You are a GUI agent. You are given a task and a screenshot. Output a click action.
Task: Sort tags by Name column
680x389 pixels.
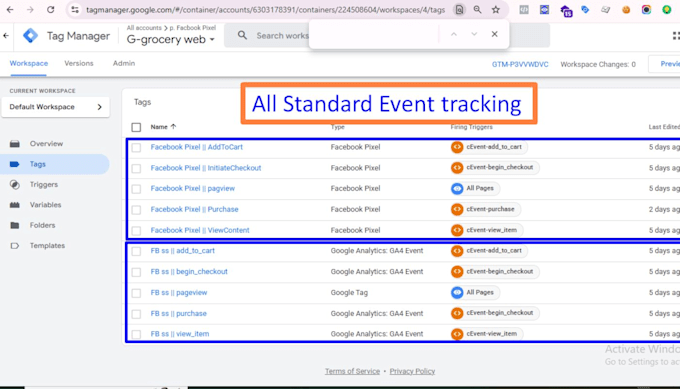tap(163, 127)
